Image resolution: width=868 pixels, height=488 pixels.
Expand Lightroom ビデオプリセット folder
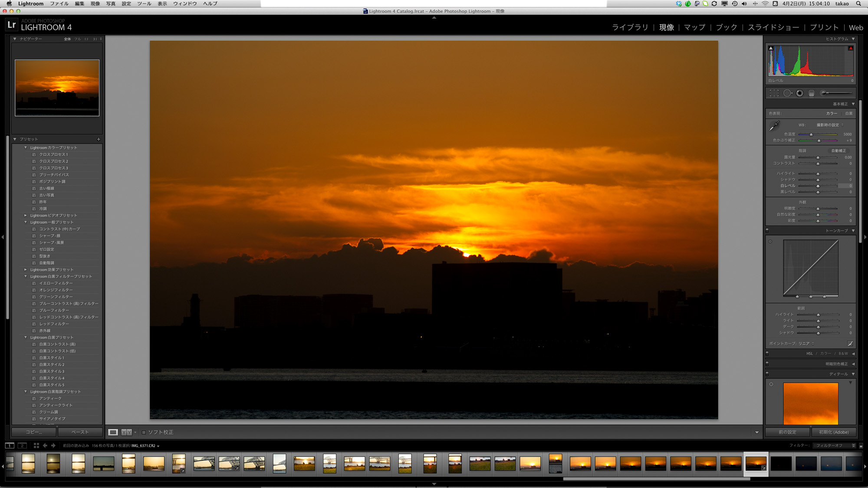(26, 215)
